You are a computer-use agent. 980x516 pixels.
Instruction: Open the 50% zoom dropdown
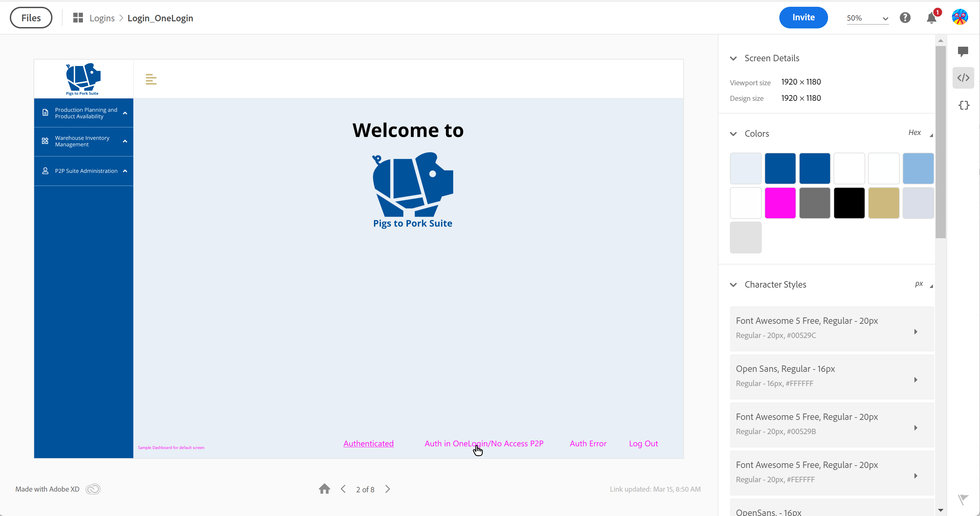pos(867,18)
